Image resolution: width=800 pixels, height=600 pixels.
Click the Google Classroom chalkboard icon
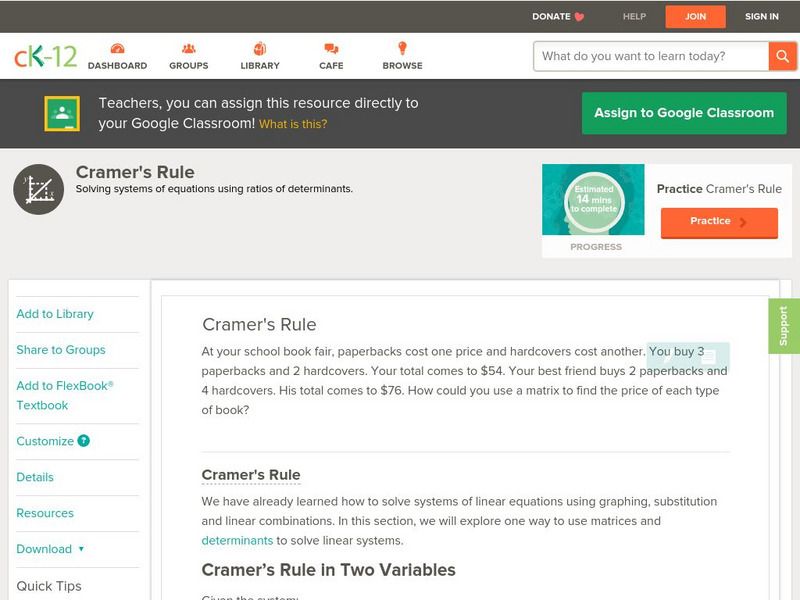click(62, 113)
